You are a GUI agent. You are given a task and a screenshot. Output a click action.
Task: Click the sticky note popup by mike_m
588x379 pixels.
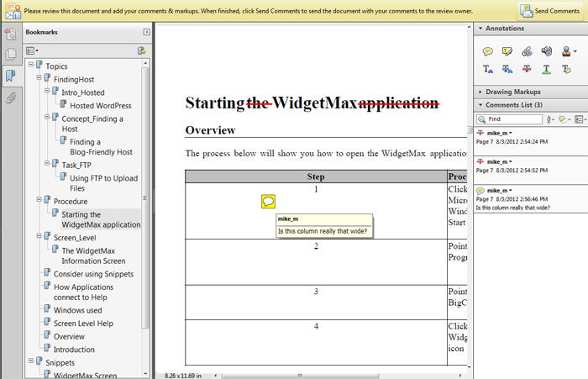tap(324, 226)
